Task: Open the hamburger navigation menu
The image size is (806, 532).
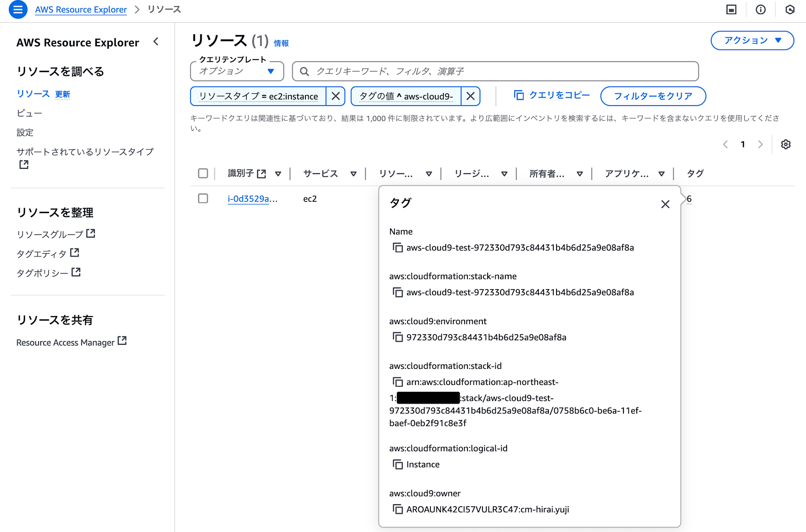Action: click(x=18, y=10)
